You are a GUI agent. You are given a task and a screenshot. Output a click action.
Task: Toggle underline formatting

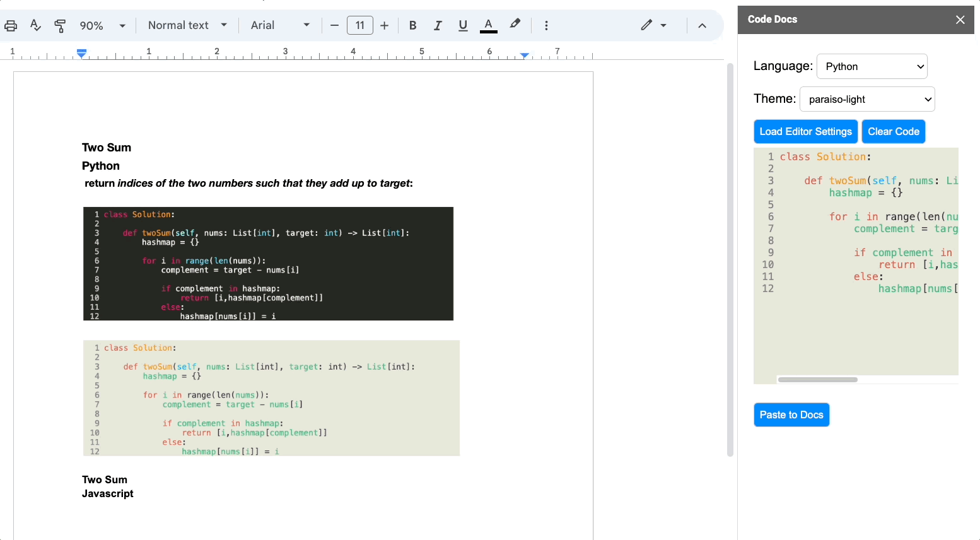(x=463, y=25)
